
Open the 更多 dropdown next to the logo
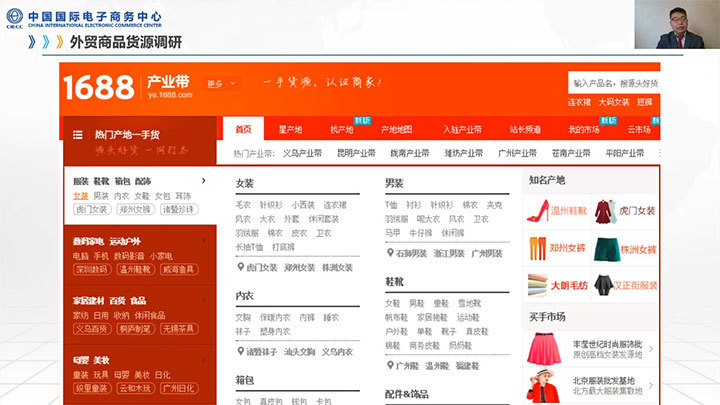(220, 84)
